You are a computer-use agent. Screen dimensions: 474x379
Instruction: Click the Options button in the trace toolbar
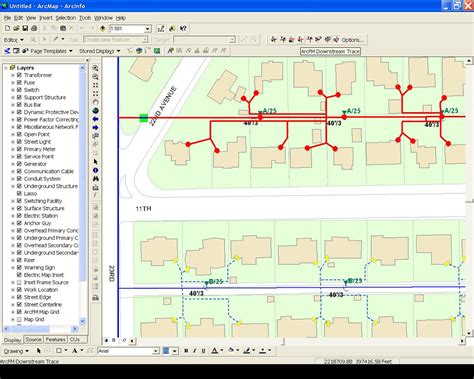point(352,40)
